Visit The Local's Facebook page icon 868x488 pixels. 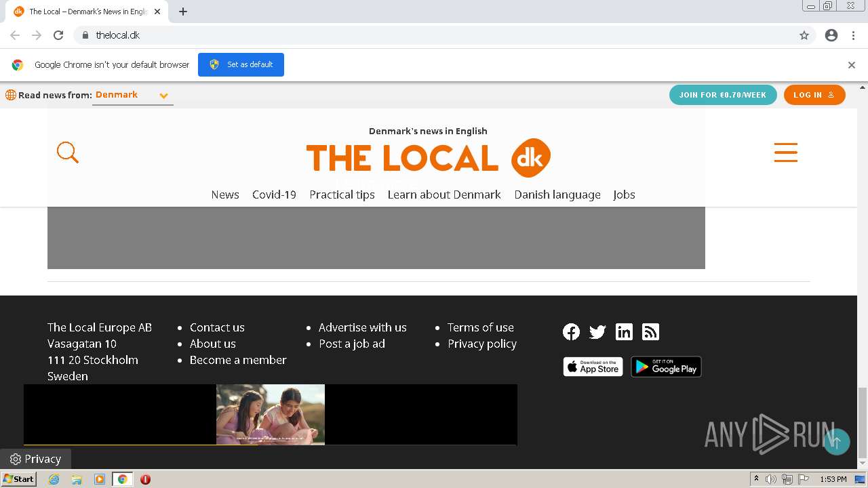572,331
